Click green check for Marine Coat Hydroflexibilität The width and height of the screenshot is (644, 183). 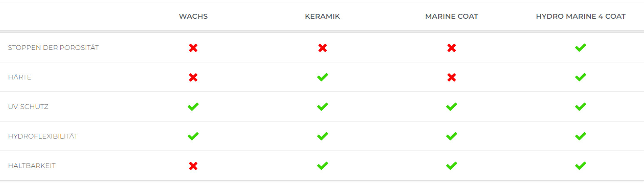451,136
